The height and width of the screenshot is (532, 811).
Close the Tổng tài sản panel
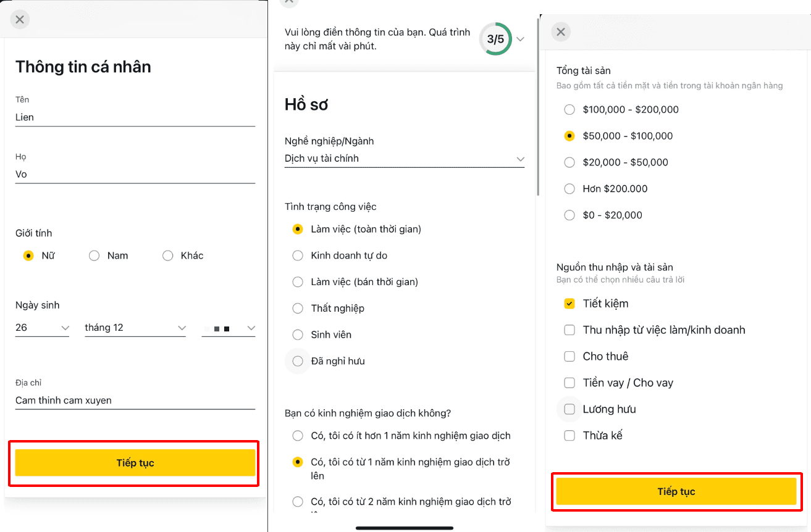[x=561, y=32]
